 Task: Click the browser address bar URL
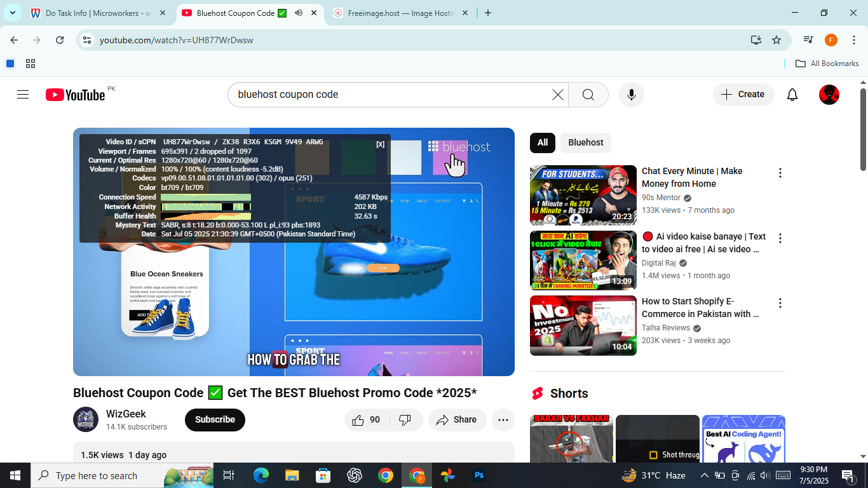(x=177, y=40)
